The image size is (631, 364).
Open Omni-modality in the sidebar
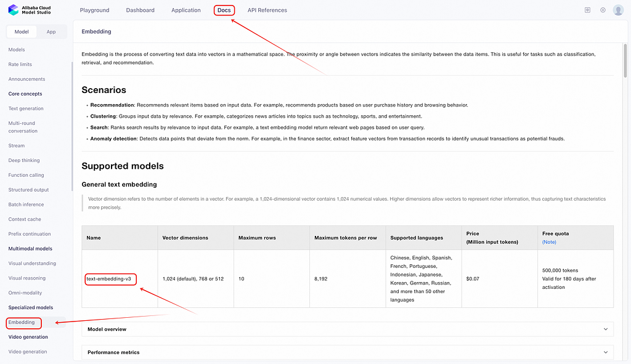click(25, 293)
